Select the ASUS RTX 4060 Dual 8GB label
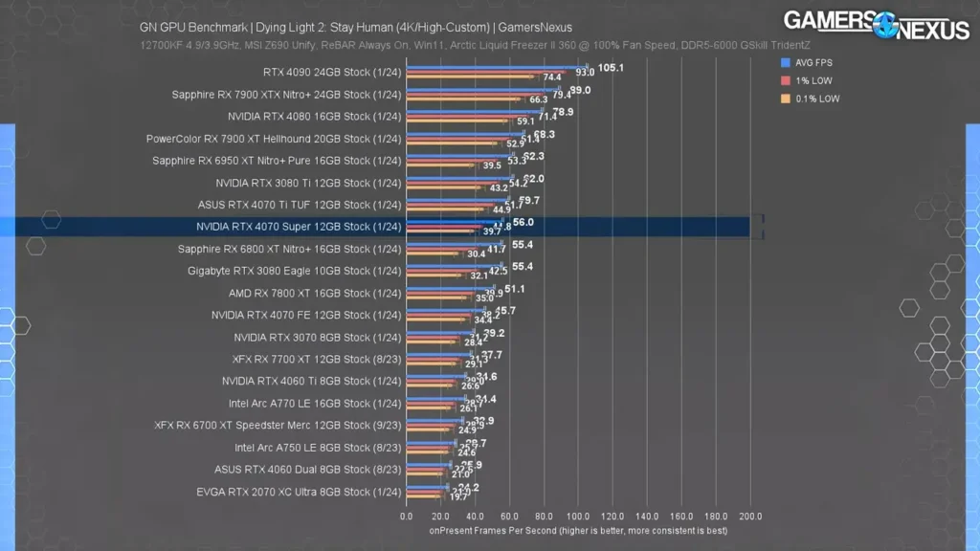The image size is (980, 551). coord(307,470)
